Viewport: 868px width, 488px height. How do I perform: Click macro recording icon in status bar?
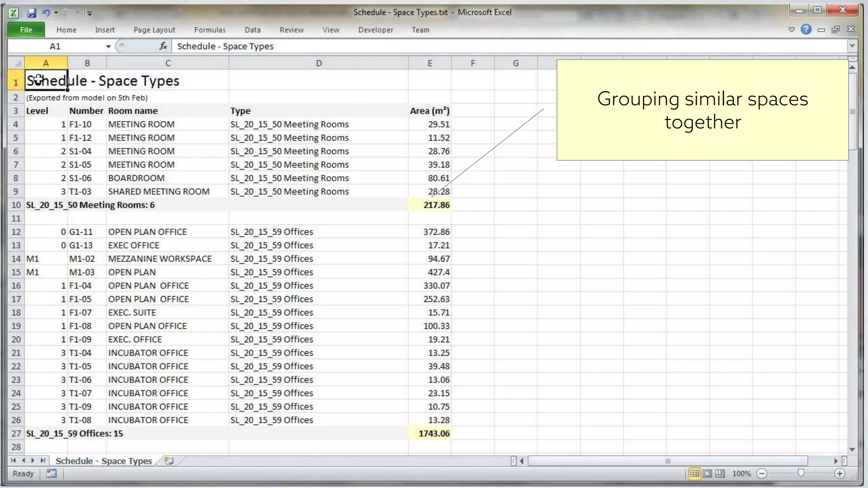pyautogui.click(x=51, y=474)
